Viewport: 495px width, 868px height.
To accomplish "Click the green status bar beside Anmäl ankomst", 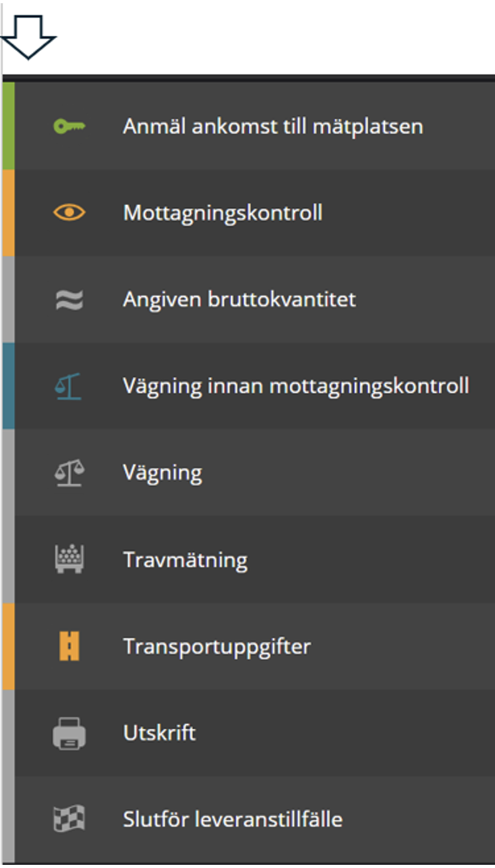I will [8, 126].
